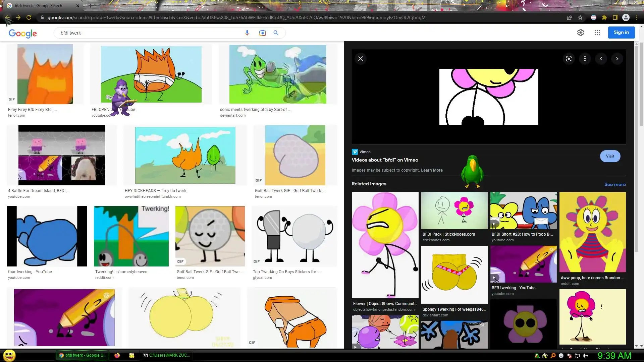This screenshot has width=644, height=362.
Task: Close the image preview panel
Action: point(361,59)
